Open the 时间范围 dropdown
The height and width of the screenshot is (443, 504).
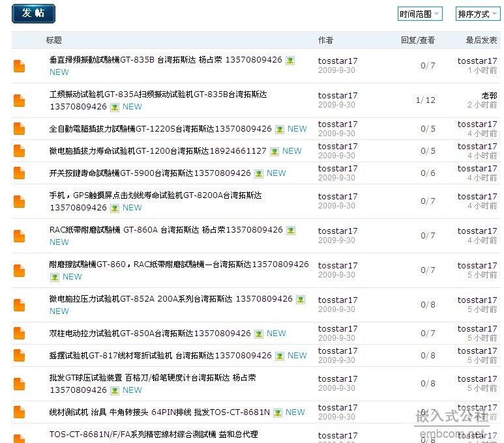click(x=420, y=14)
